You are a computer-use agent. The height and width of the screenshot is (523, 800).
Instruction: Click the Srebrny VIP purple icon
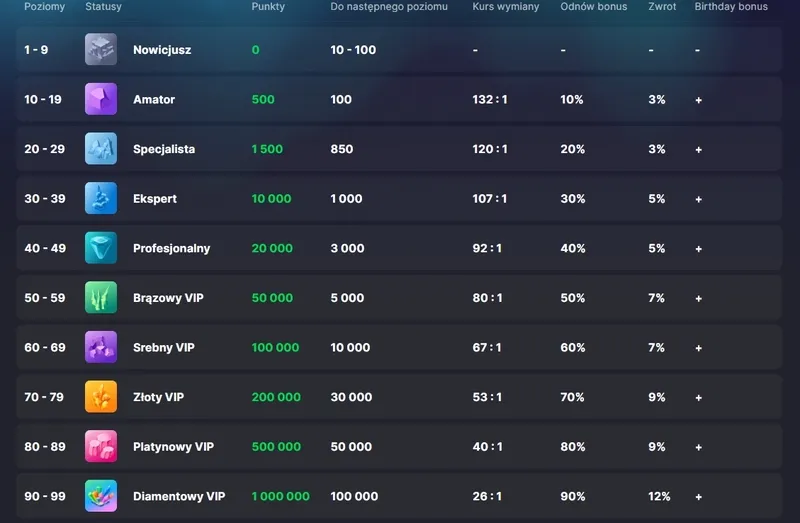[101, 347]
